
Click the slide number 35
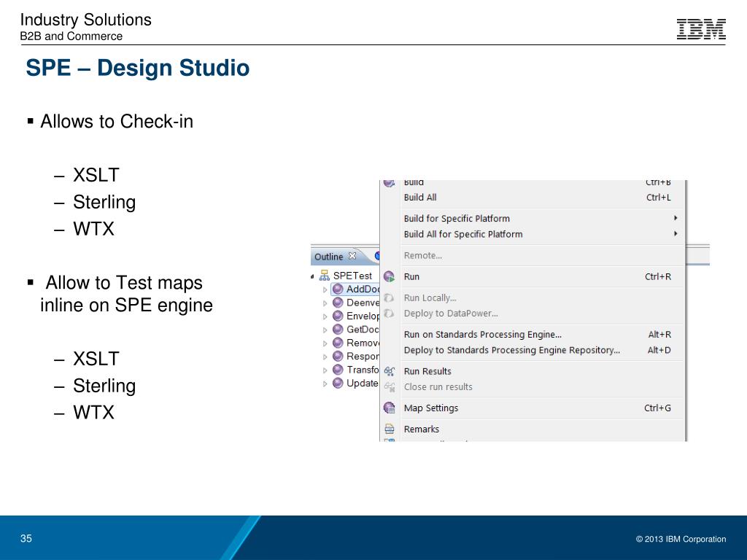[26, 539]
